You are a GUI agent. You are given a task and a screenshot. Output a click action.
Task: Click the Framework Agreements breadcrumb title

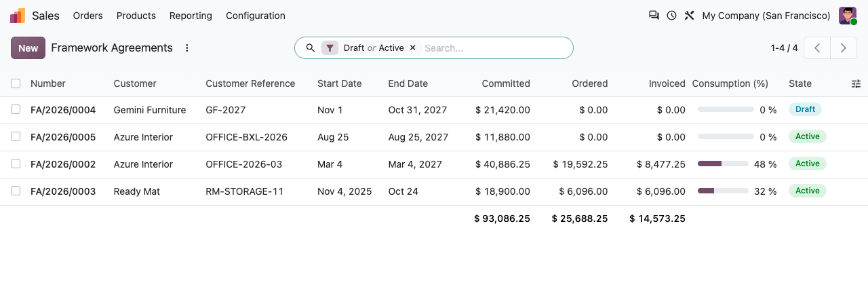tap(112, 48)
